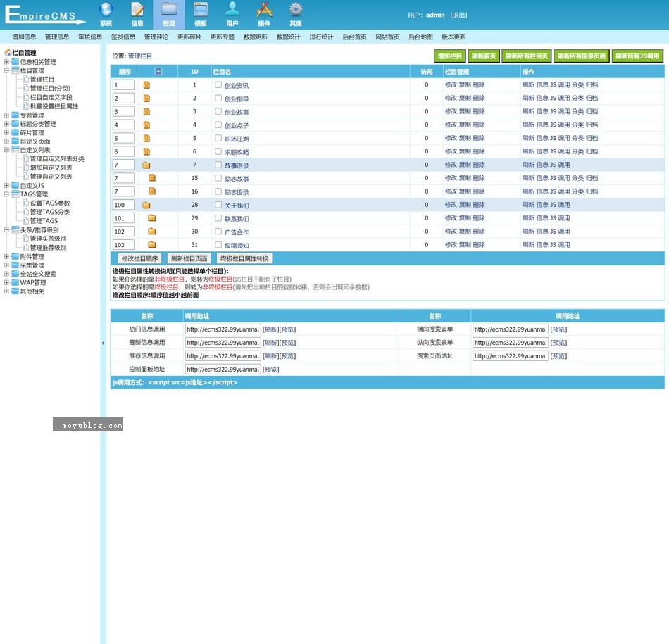Select the 故事语录 checkbox
Image resolution: width=669 pixels, height=644 pixels.
(218, 165)
